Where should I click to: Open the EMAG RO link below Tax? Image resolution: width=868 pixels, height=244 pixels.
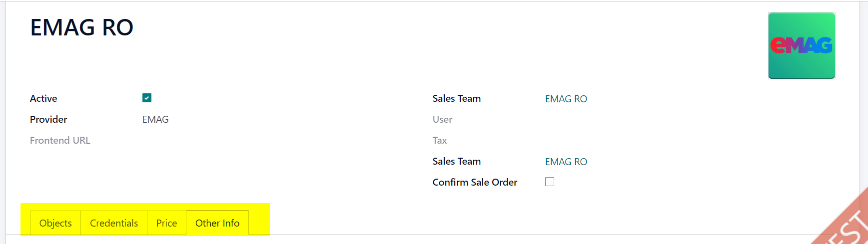566,162
